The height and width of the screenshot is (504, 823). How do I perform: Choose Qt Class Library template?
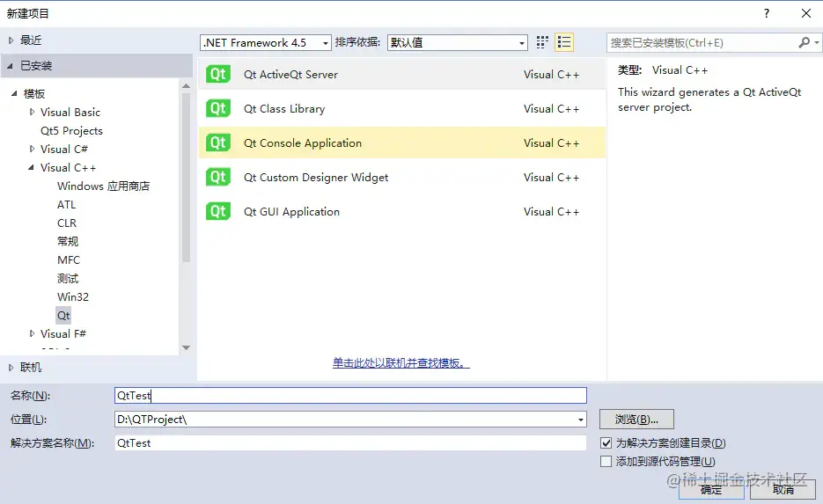[402, 108]
